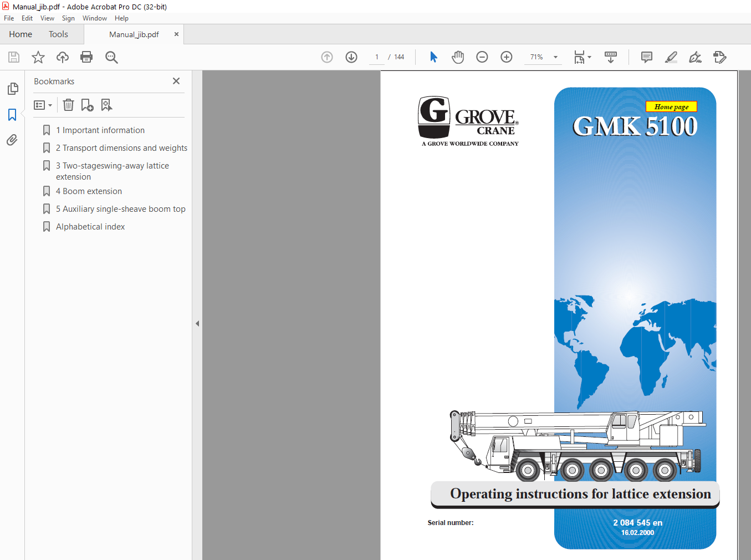Click the Save file icon
Image resolution: width=751 pixels, height=560 pixels.
[x=14, y=57]
